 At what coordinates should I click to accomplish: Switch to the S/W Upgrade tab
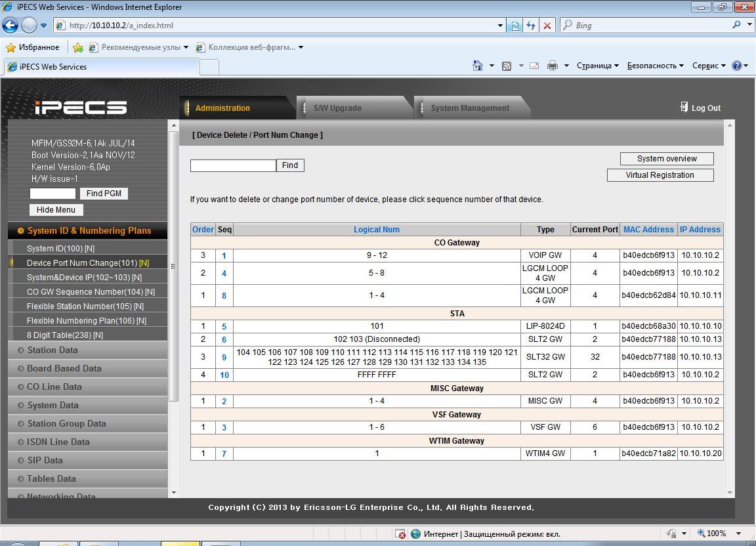pos(337,108)
